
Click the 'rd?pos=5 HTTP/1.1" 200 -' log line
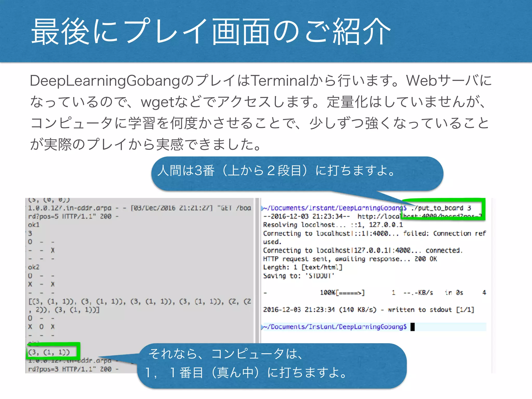73,216
